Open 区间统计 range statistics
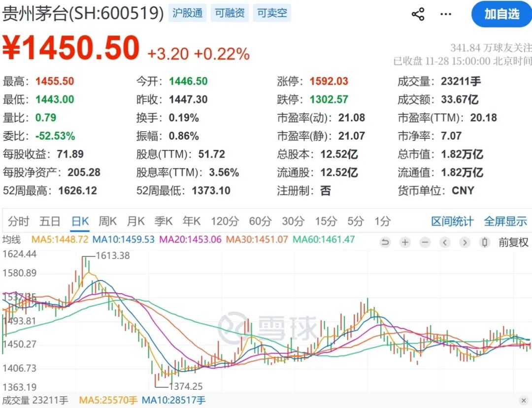The height and width of the screenshot is (408, 532). (x=452, y=221)
